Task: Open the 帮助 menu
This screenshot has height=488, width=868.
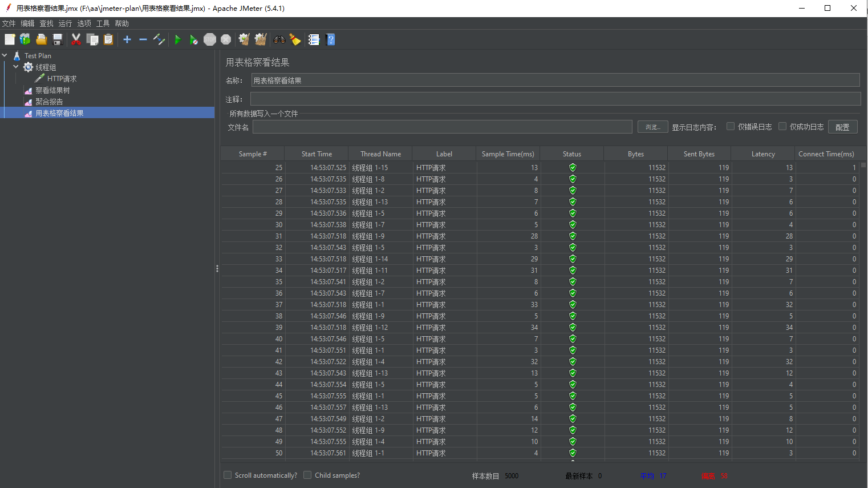Action: coord(121,23)
